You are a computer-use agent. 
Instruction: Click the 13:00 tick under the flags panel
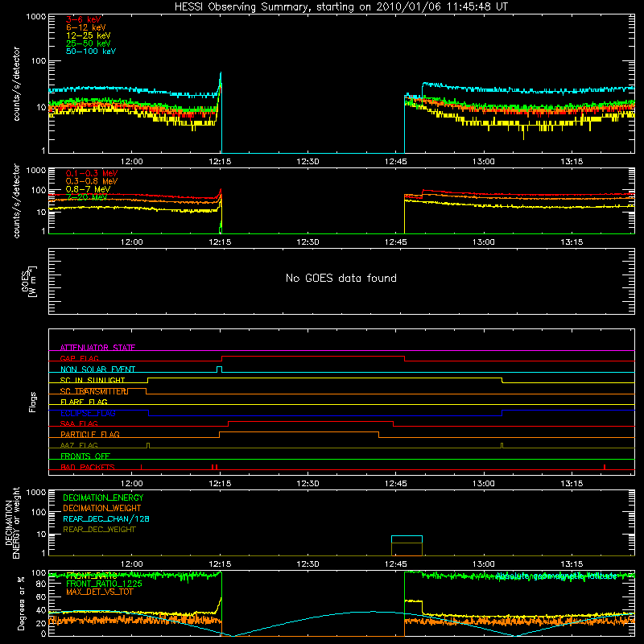[x=484, y=484]
